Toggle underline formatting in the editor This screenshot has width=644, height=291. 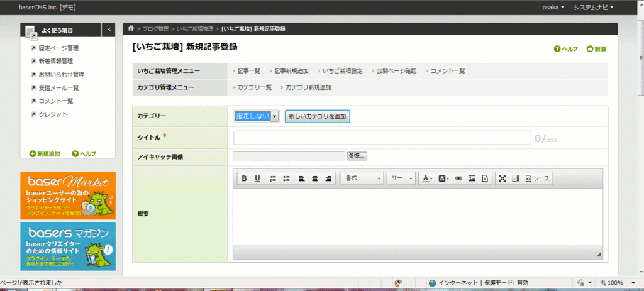tap(257, 178)
